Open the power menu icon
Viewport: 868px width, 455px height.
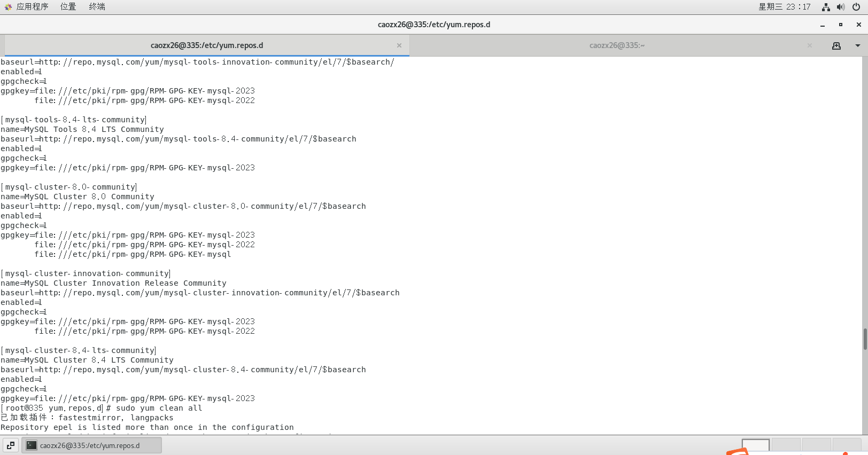(x=856, y=7)
